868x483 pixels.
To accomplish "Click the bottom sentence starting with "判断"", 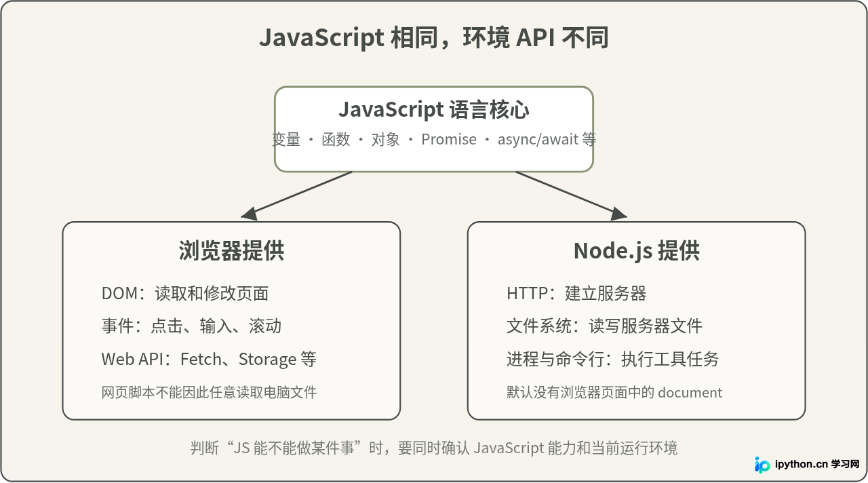I will coord(434,448).
